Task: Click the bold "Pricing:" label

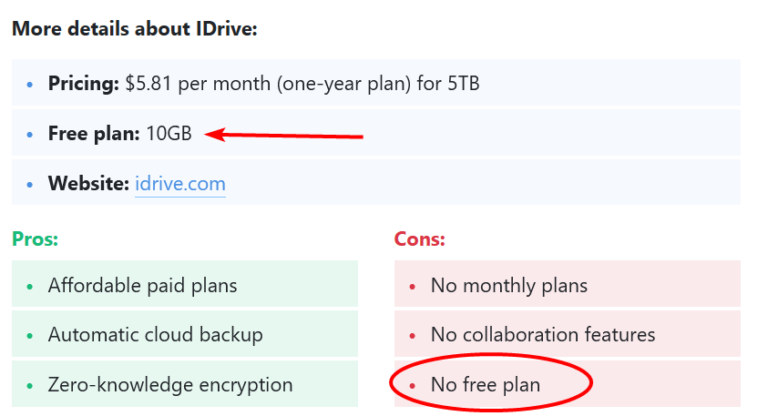Action: pyautogui.click(x=84, y=83)
